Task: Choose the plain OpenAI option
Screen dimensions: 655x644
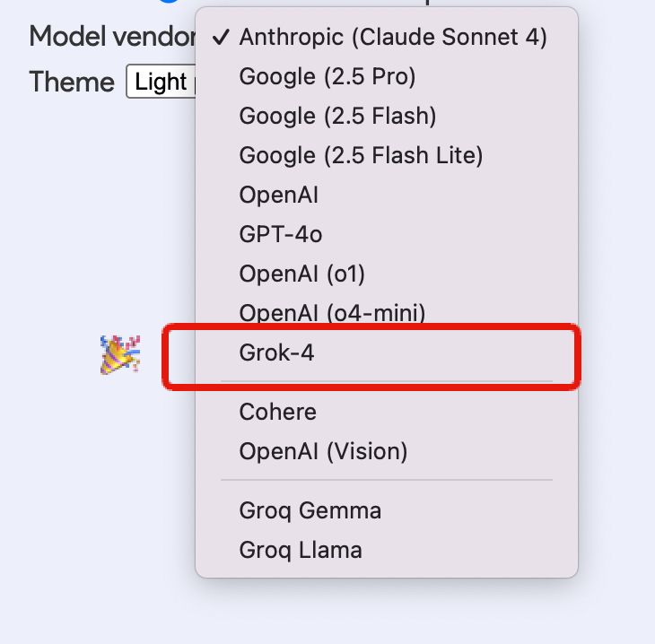Action: 278,195
